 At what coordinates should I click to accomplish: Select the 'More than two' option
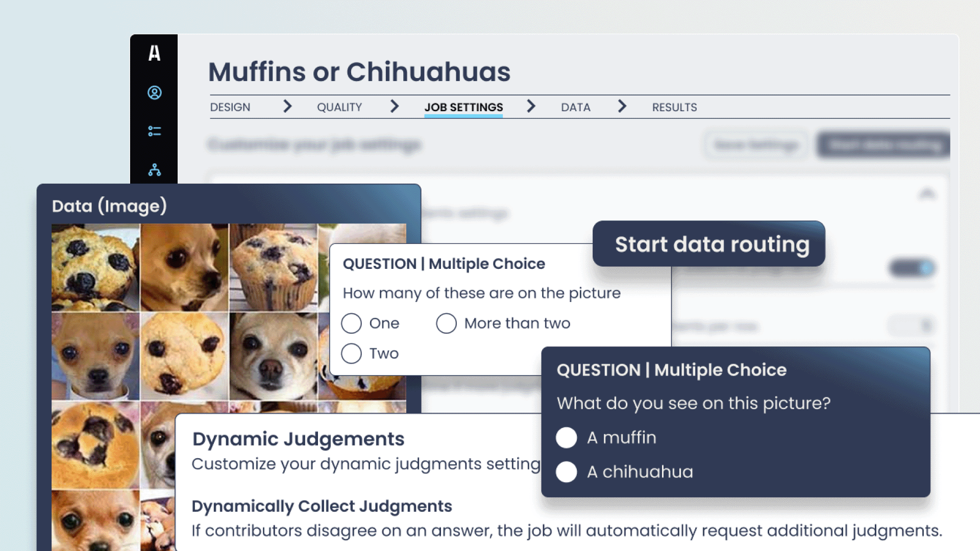pyautogui.click(x=446, y=323)
